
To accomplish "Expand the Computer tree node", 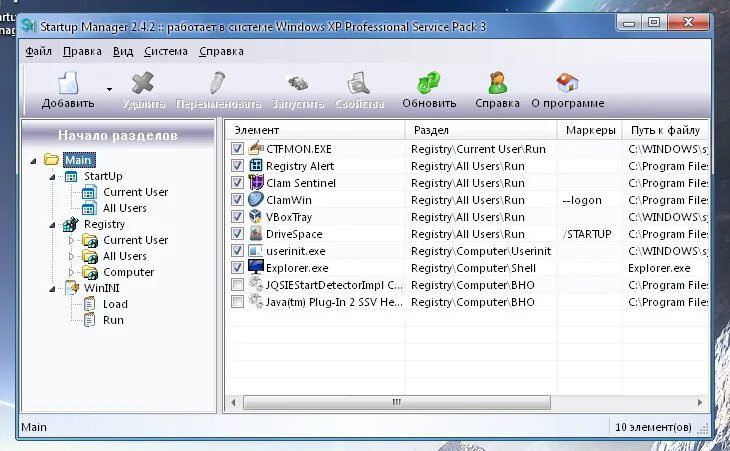I will tap(71, 272).
